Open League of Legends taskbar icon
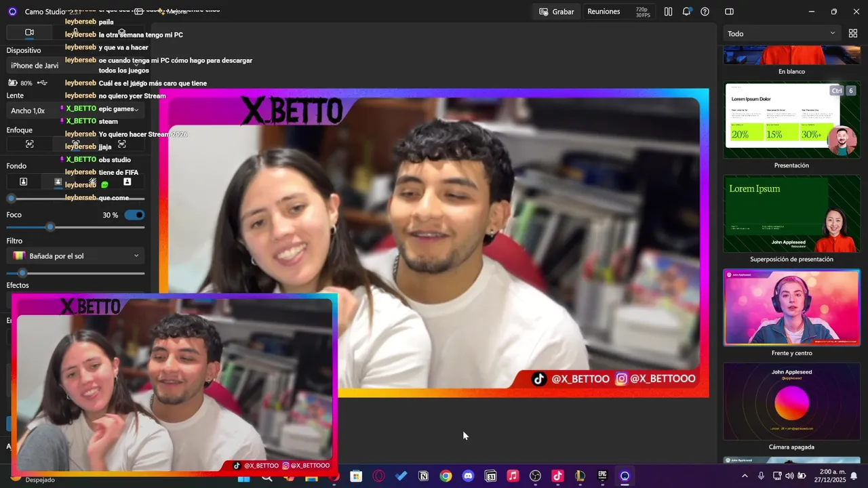 (x=580, y=476)
